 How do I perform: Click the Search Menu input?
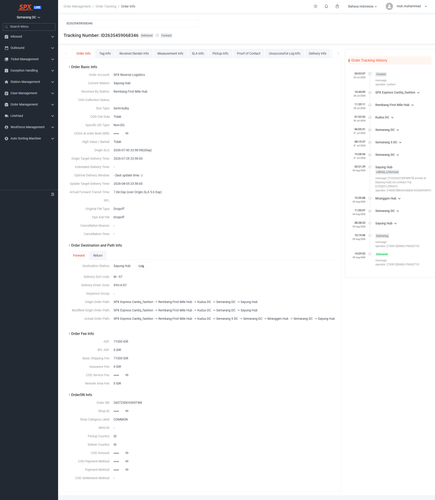(x=29, y=27)
